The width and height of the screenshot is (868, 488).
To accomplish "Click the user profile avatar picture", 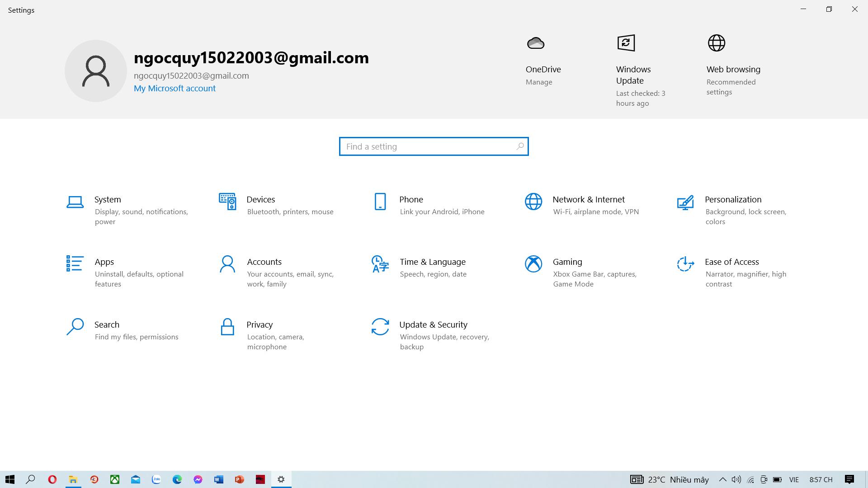I will (96, 71).
